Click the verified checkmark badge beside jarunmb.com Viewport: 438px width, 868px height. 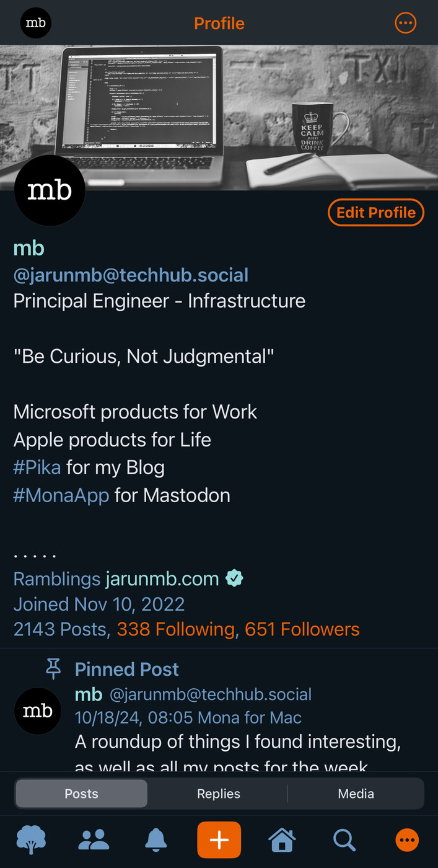tap(234, 578)
